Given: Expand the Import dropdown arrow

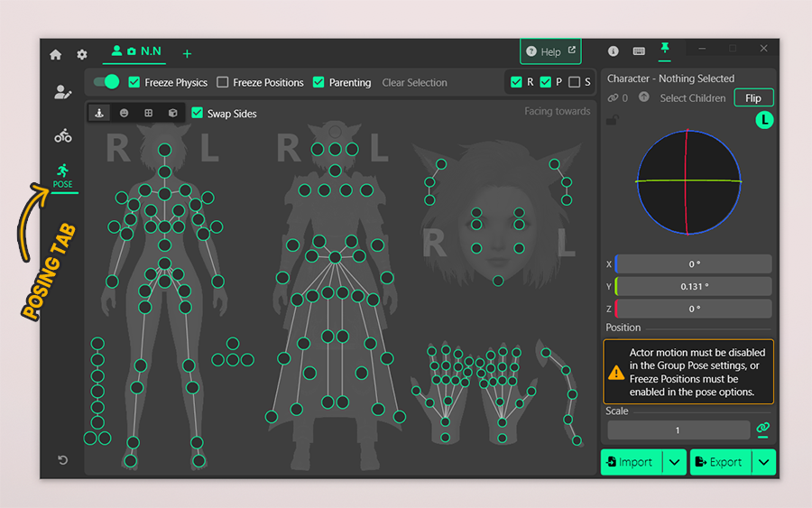Looking at the screenshot, I should pyautogui.click(x=675, y=462).
